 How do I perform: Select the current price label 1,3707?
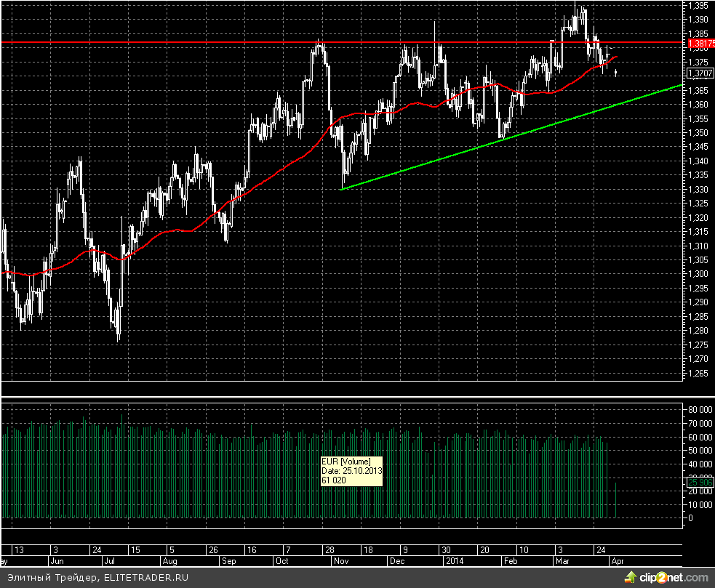tap(698, 73)
